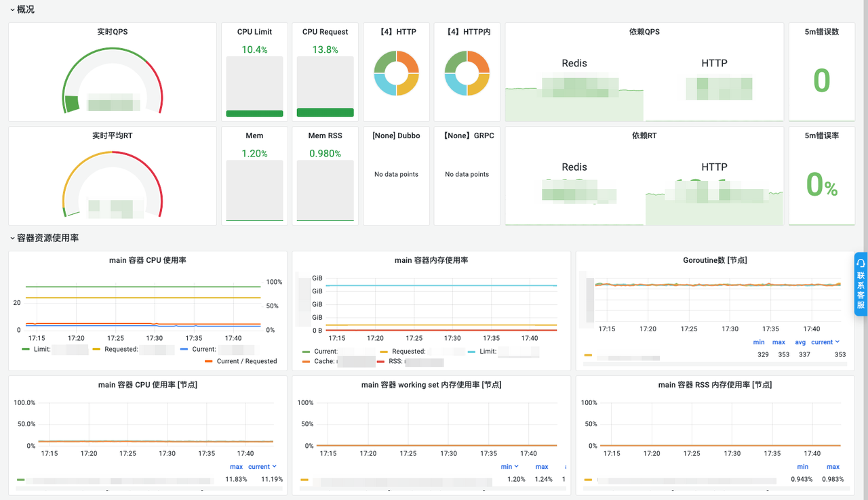Sort Goroutine数 legend by min
Viewport: 868px width, 500px height.
tap(759, 342)
